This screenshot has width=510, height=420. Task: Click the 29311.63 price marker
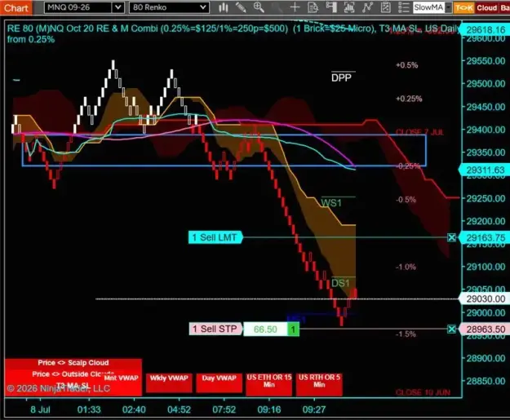(x=485, y=170)
